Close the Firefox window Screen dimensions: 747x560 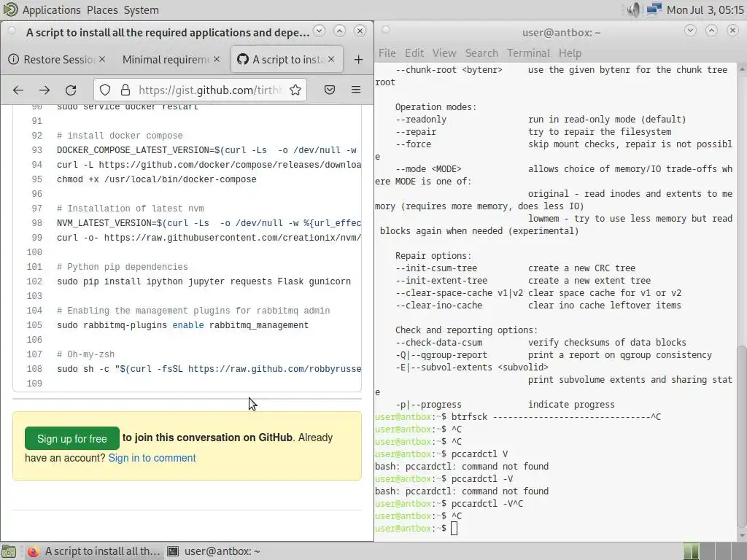[x=360, y=31]
